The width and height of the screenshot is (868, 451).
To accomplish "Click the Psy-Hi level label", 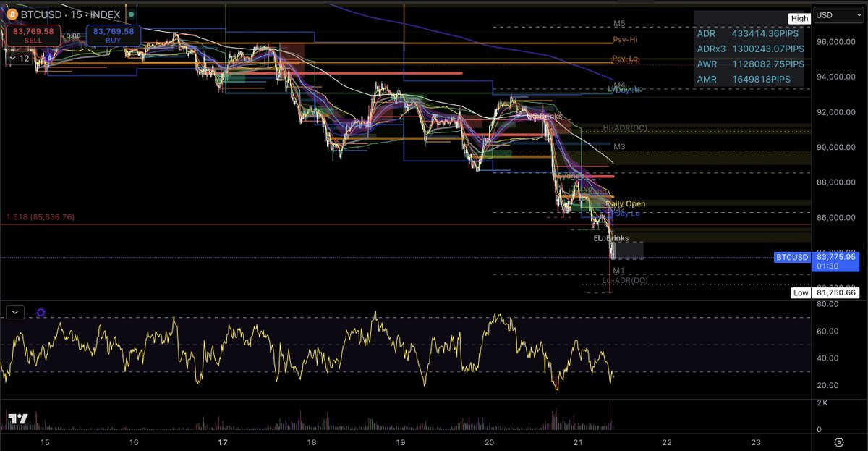I will click(x=624, y=39).
